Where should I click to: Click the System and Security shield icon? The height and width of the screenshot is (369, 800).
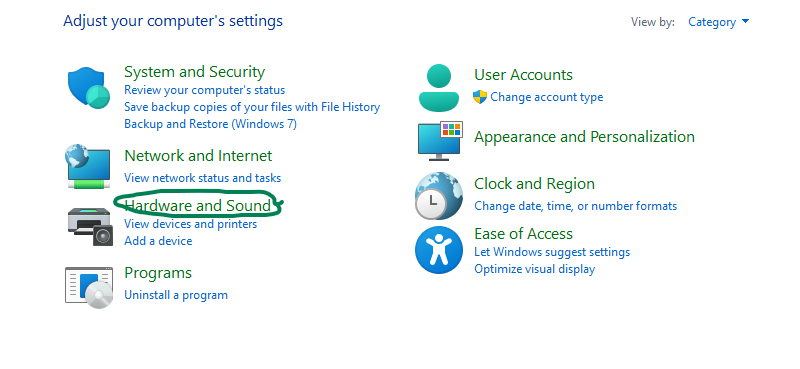[89, 87]
